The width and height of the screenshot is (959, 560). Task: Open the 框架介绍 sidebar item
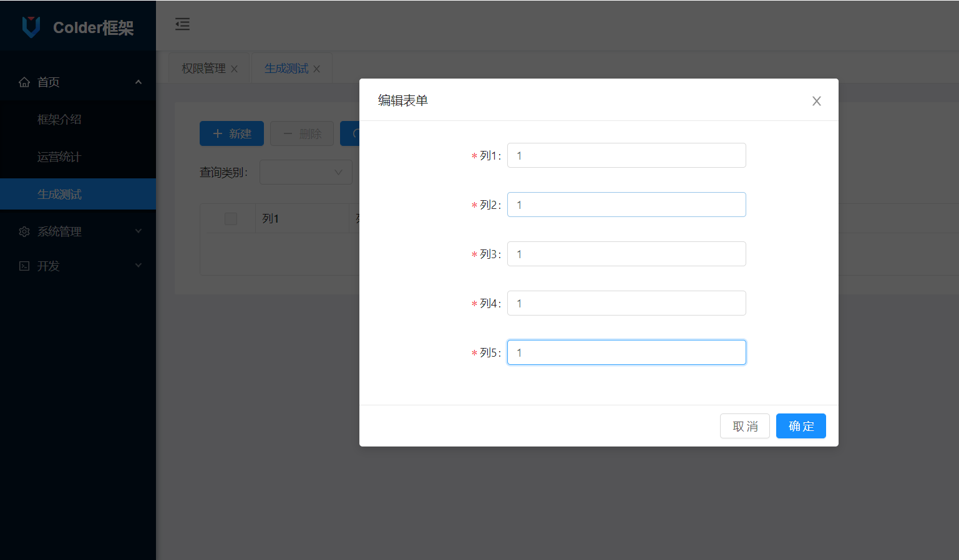point(60,119)
